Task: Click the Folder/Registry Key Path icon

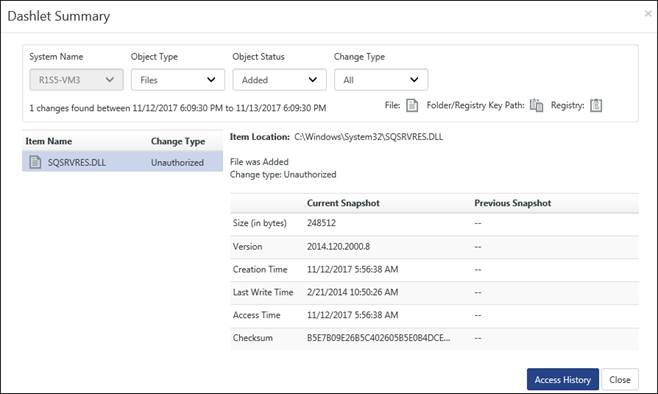Action: tap(536, 105)
